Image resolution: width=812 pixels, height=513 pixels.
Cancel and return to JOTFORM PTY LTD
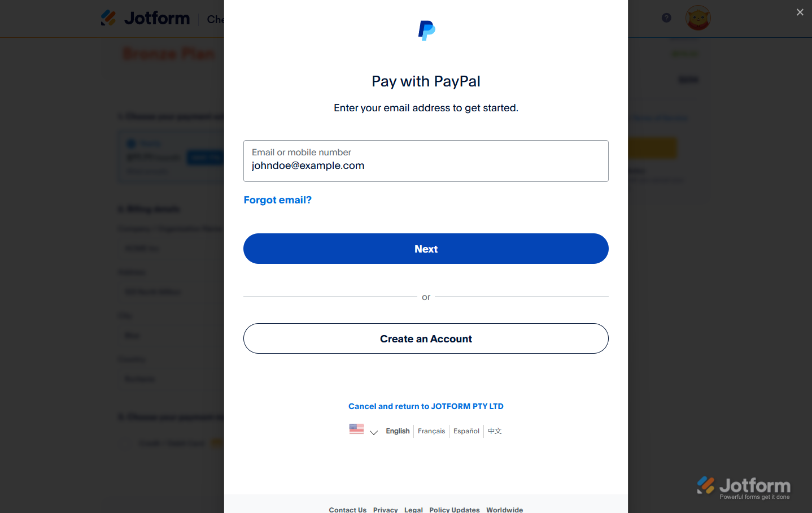pos(426,406)
